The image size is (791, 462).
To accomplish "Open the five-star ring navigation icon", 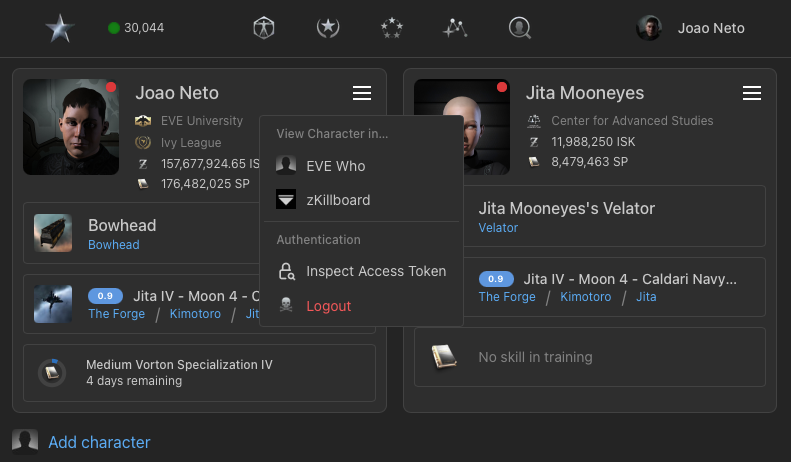I will coord(392,28).
